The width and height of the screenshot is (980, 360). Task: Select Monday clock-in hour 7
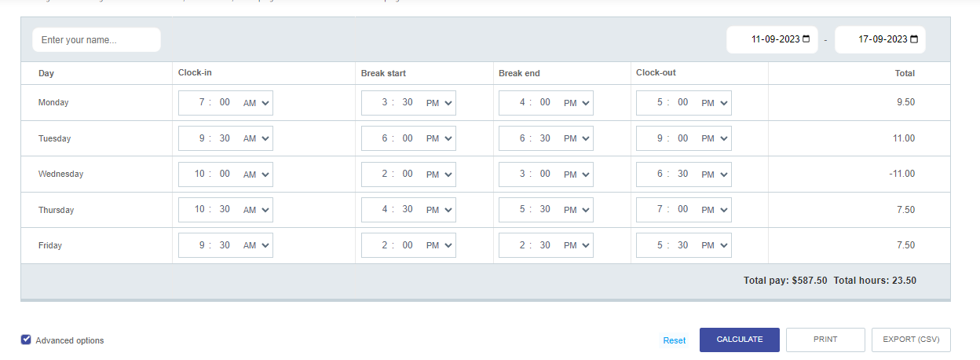[201, 102]
